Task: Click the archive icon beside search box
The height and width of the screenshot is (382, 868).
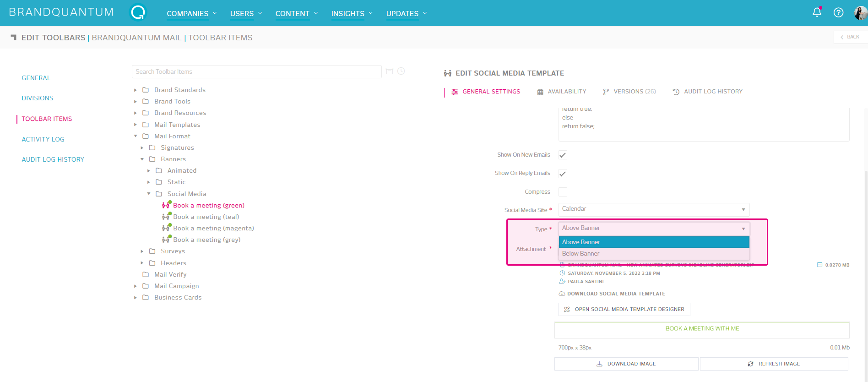Action: point(390,71)
